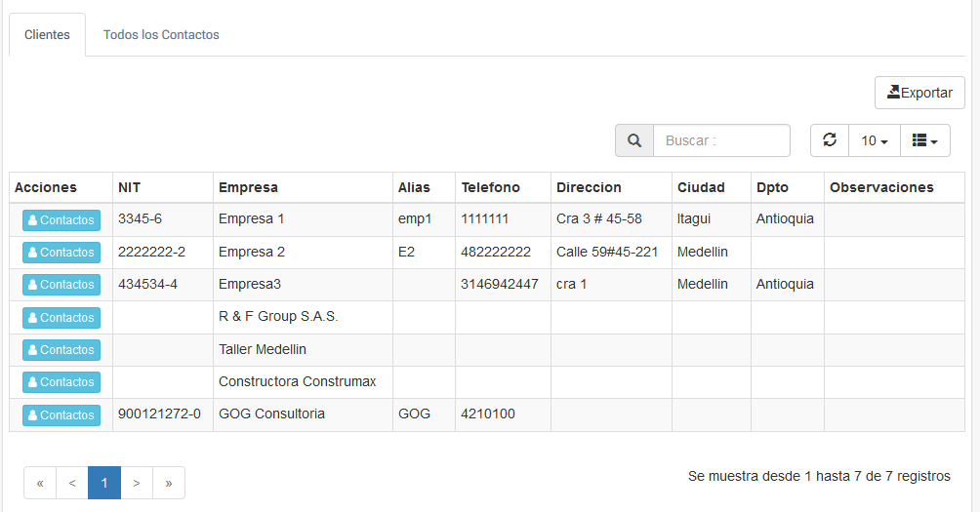Viewport: 980px width, 512px height.
Task: Go to previous page with < button
Action: [x=72, y=483]
